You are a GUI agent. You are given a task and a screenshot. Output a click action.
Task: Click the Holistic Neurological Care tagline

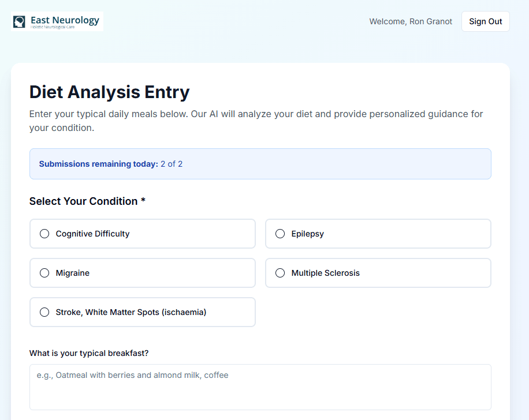click(x=53, y=27)
